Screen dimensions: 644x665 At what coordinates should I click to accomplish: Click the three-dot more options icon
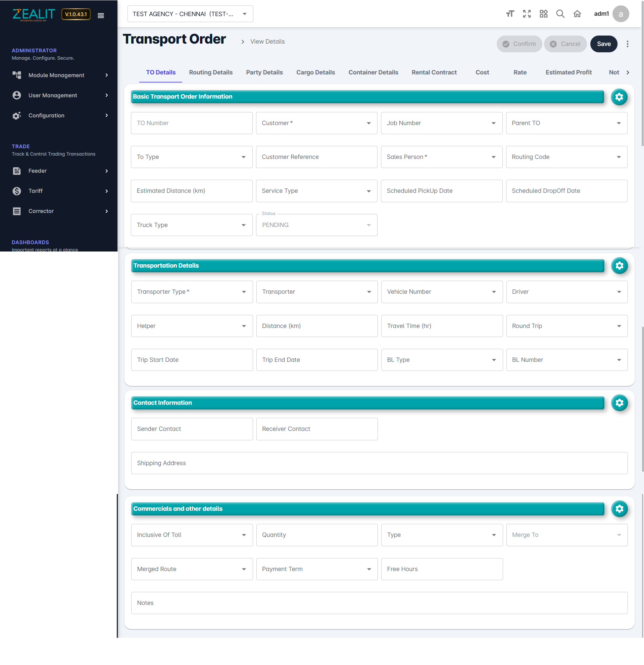point(627,44)
